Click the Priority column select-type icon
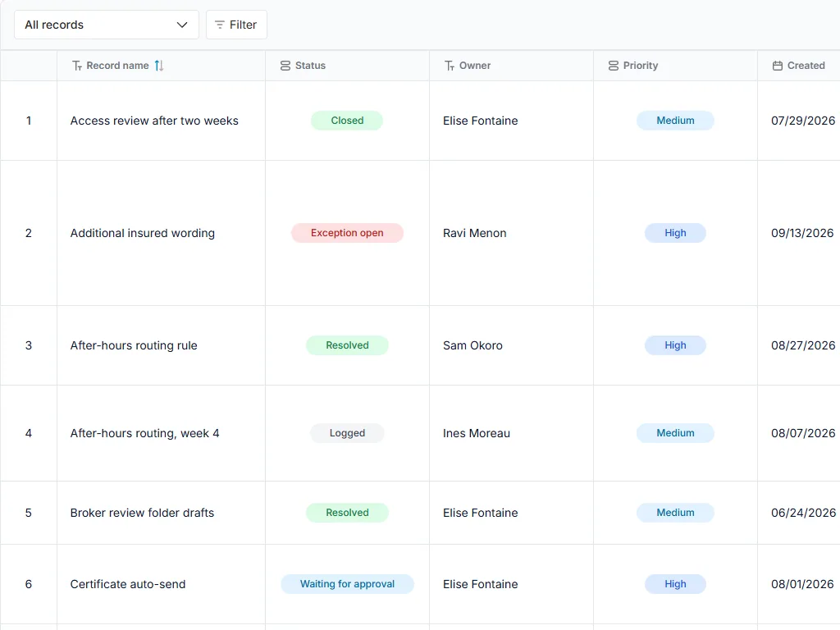The height and width of the screenshot is (630, 840). [614, 66]
